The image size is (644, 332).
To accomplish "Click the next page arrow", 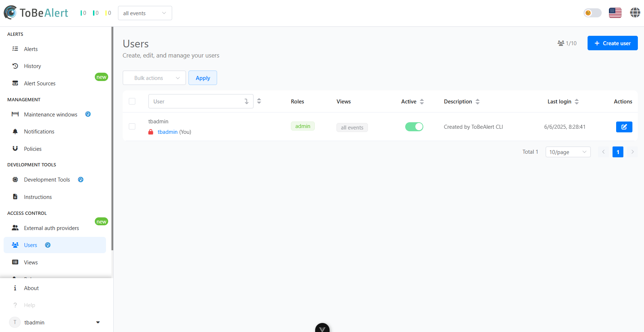I will (632, 152).
